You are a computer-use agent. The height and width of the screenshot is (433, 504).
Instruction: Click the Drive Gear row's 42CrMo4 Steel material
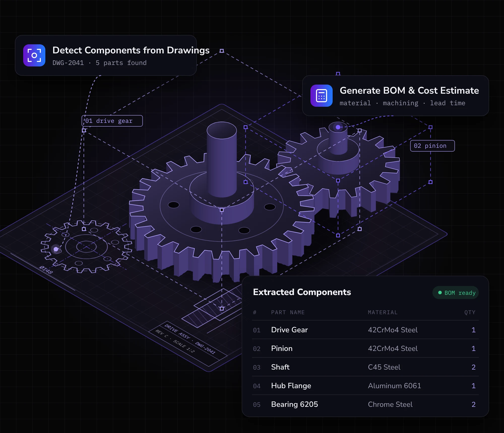pos(393,330)
